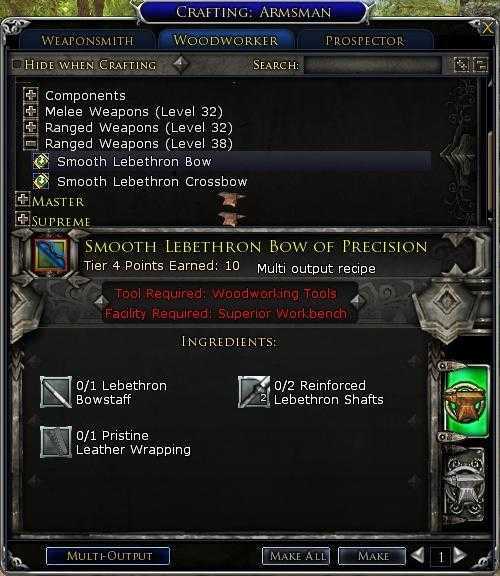Viewport: 500px width, 576px height.
Task: Click the Smooth Lebethron Bow item icon
Action: (51, 255)
